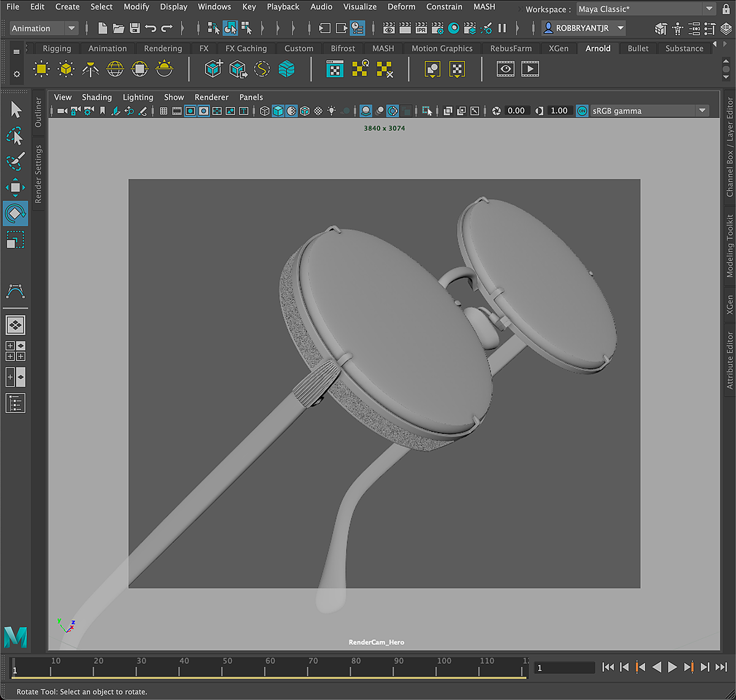This screenshot has height=700, width=736.
Task: Click the Save Scene icon
Action: click(x=135, y=28)
